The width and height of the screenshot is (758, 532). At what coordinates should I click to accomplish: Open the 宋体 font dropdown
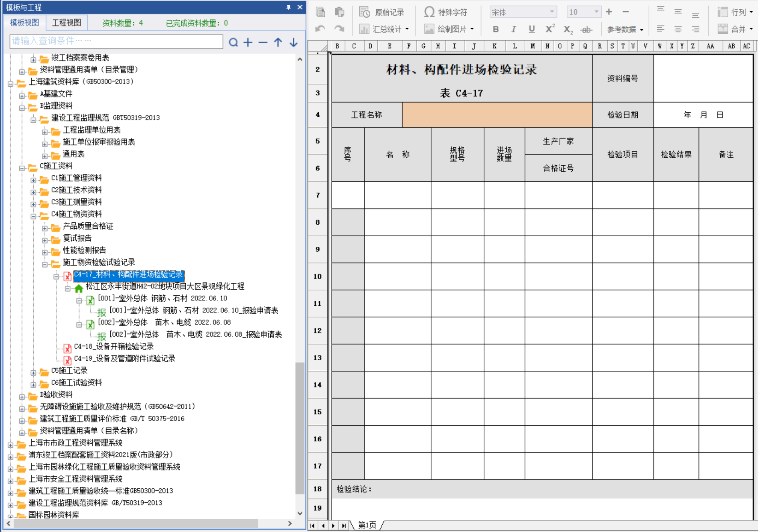(x=552, y=12)
